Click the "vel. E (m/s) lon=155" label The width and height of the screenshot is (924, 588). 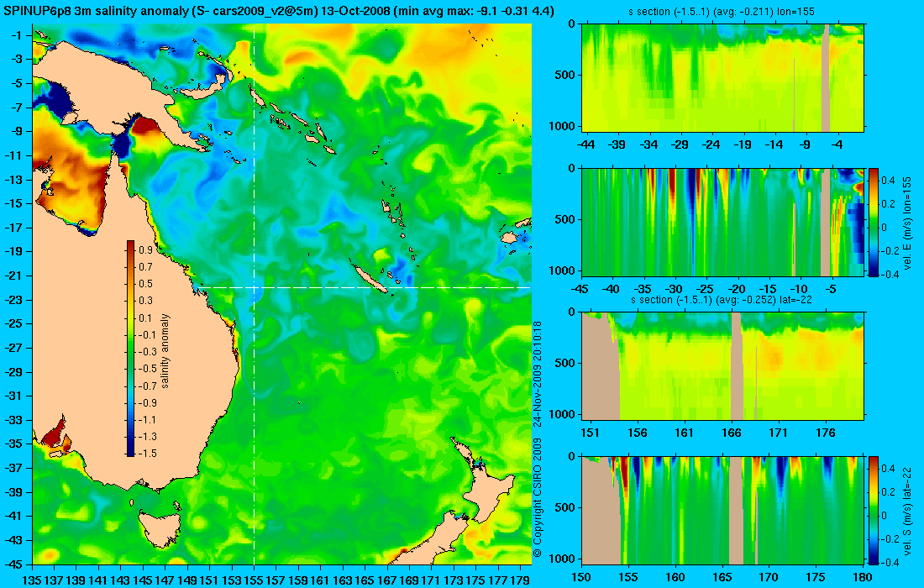coord(906,223)
